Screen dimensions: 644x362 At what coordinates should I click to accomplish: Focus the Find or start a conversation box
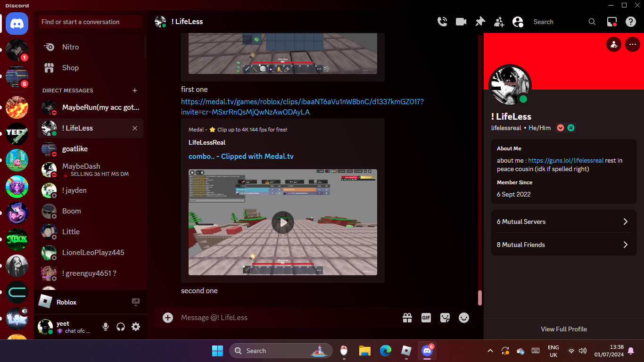(90, 22)
